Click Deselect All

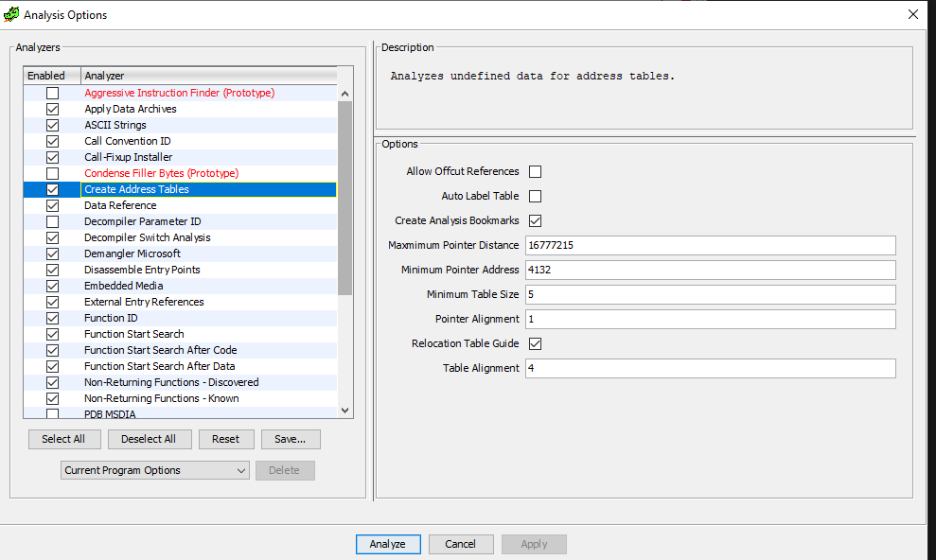point(150,439)
